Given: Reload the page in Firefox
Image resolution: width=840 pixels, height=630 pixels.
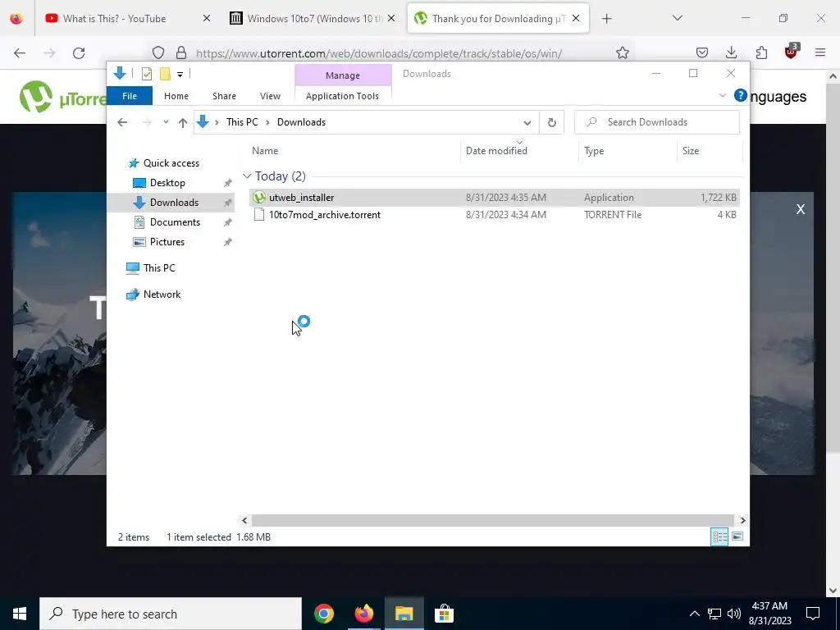Looking at the screenshot, I should (x=79, y=53).
